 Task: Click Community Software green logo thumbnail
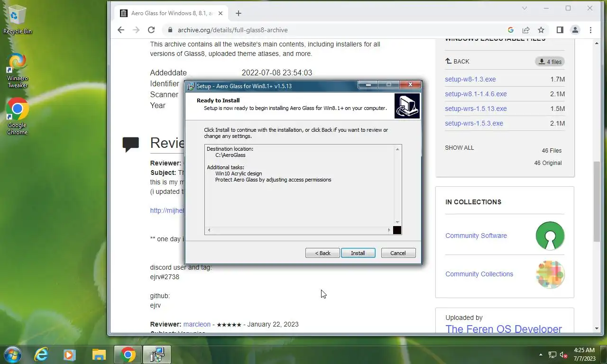pos(550,236)
